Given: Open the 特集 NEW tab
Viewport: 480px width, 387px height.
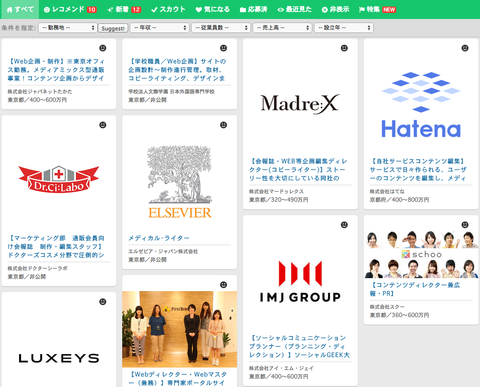Looking at the screenshot, I should click(377, 9).
